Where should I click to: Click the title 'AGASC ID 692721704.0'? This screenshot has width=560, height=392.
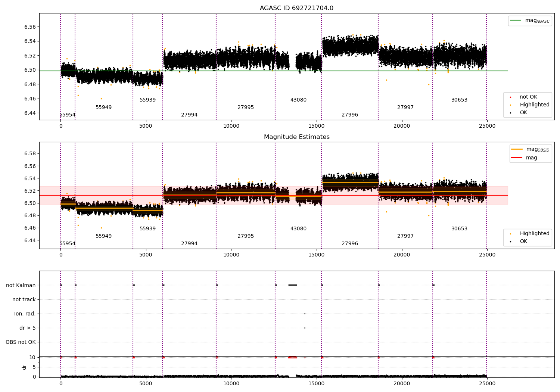click(296, 8)
